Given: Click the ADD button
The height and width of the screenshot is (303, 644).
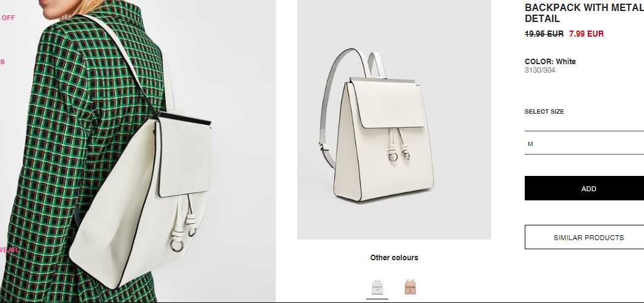Looking at the screenshot, I should click(584, 189).
